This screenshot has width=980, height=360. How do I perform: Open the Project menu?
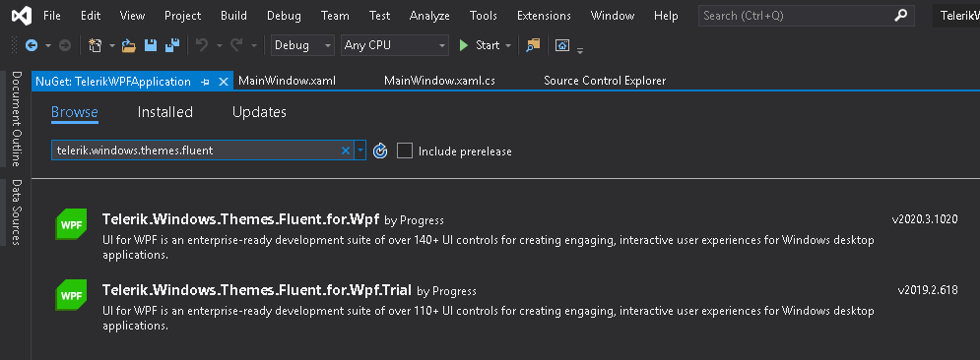(182, 16)
